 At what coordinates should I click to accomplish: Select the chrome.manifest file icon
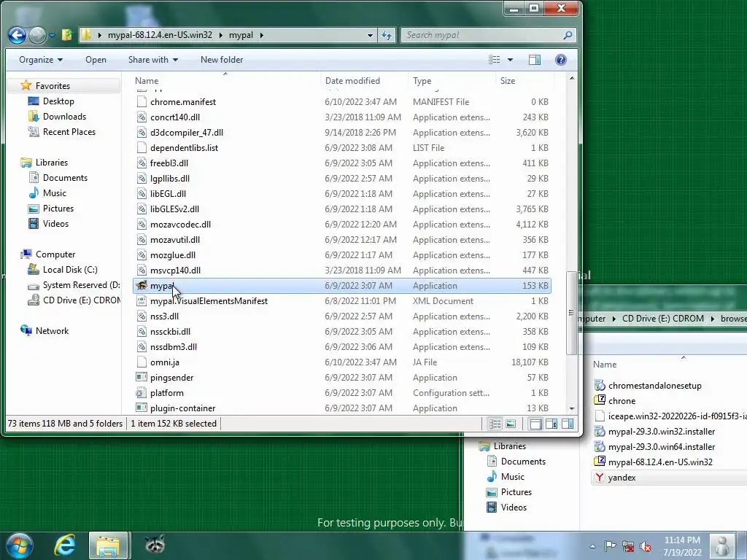tap(142, 101)
